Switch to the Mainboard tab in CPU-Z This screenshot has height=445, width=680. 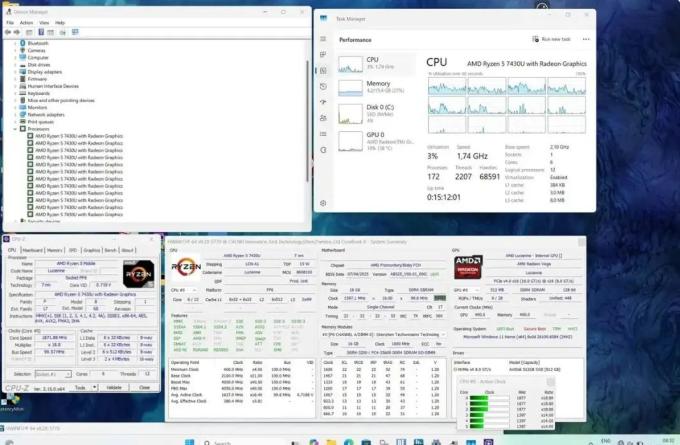33,250
